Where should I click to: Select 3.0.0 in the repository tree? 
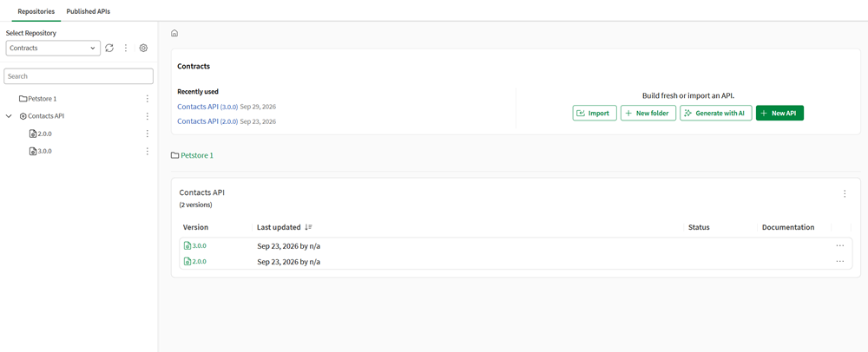click(44, 151)
